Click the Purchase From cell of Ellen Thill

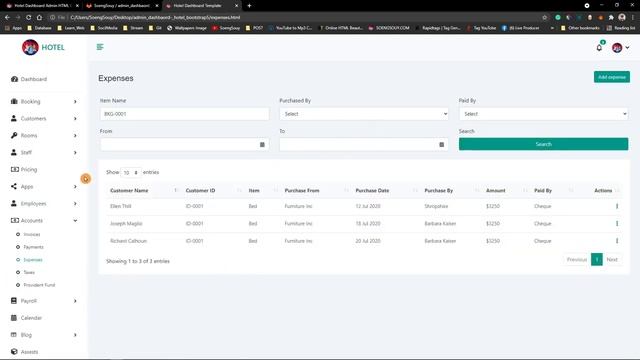tap(298, 206)
